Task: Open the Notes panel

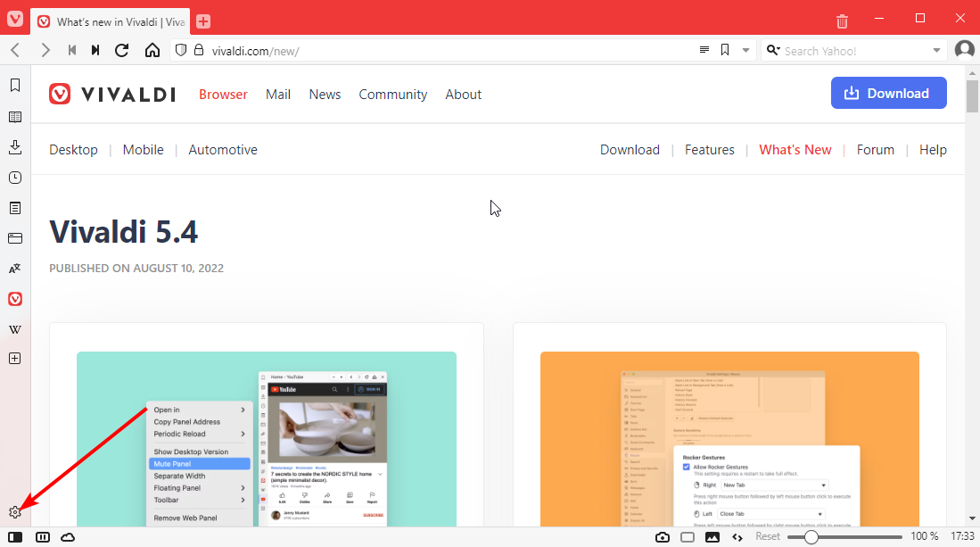Action: (15, 208)
